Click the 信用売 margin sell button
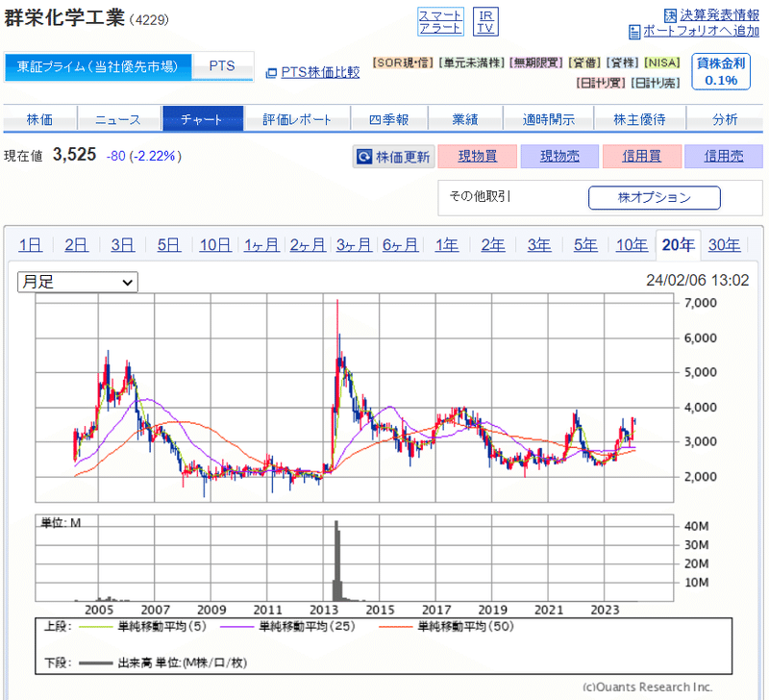Image resolution: width=769 pixels, height=700 pixels. pos(723,156)
